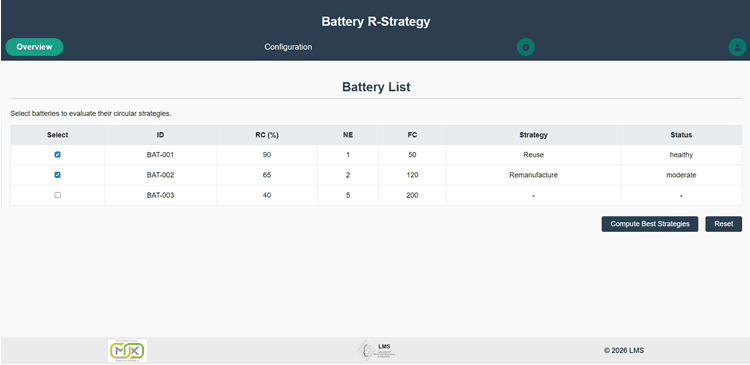Viewport: 750px width, 365px height.
Task: Select the BAT-003 ID cell
Action: 160,195
